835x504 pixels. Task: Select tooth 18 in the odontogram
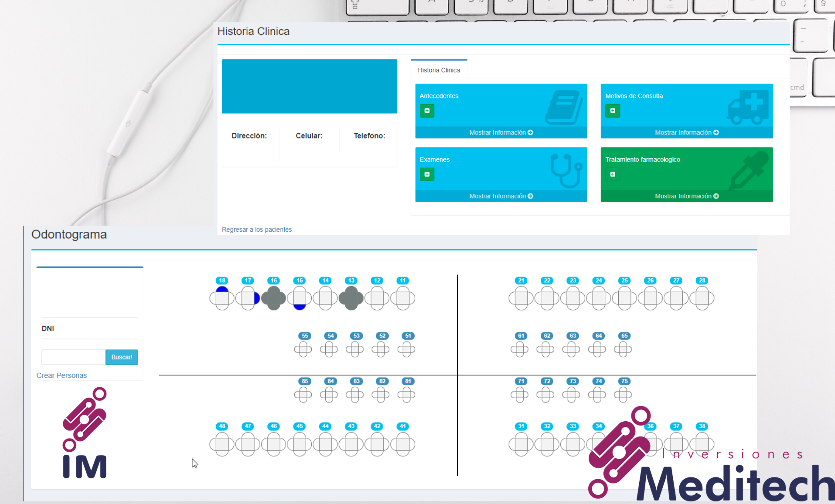click(222, 298)
